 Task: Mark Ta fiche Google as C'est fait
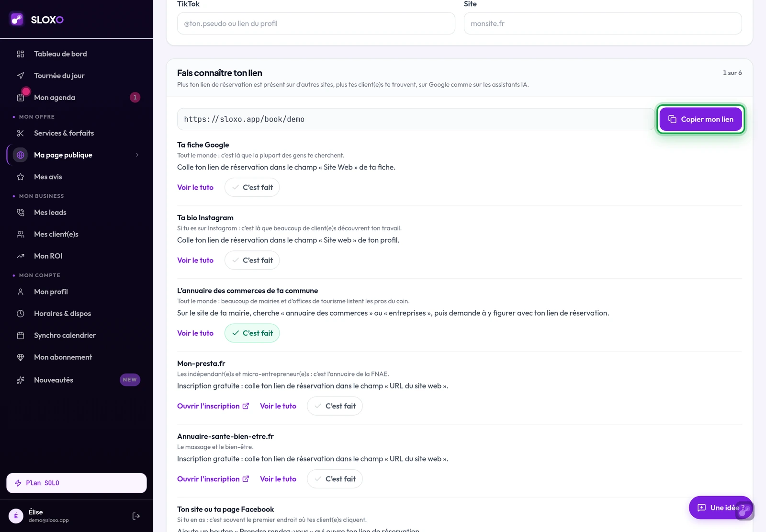click(252, 187)
